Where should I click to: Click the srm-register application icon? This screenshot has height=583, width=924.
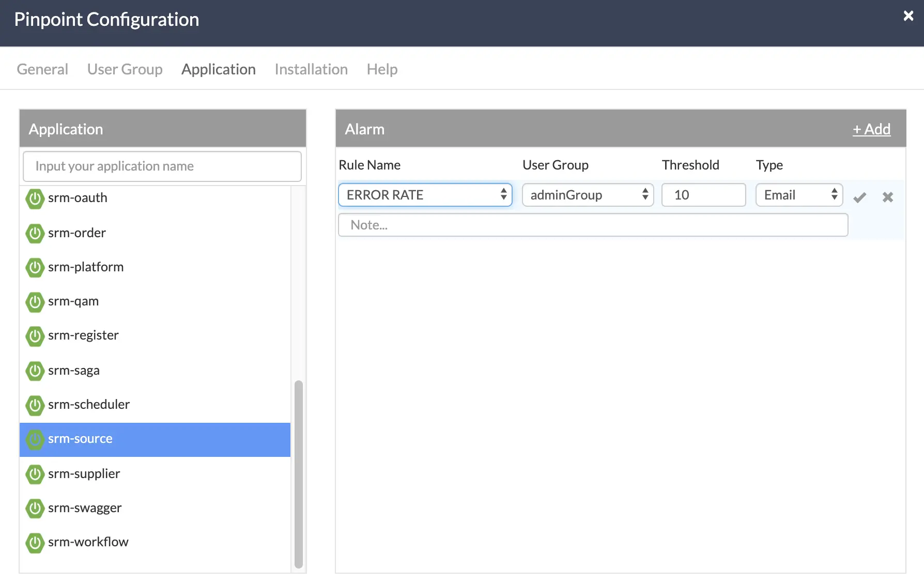pos(35,336)
